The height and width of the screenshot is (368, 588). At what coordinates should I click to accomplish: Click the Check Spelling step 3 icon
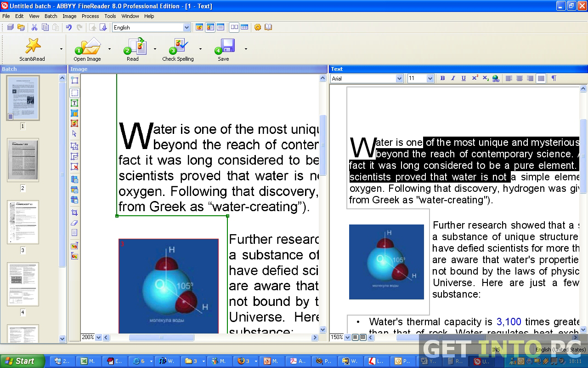point(178,46)
